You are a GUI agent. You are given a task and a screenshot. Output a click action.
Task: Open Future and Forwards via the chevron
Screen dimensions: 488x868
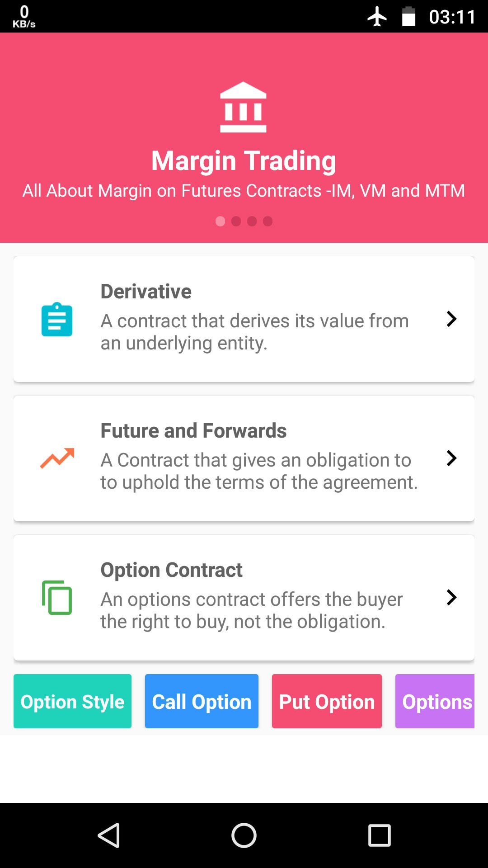[451, 458]
